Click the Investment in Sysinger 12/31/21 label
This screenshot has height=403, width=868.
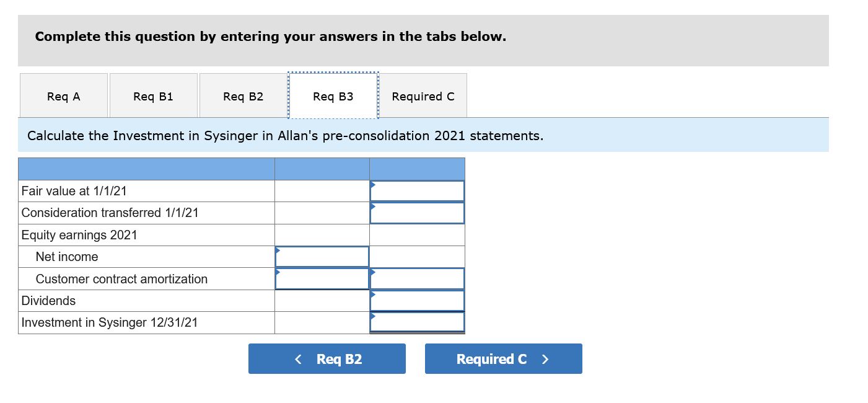click(x=110, y=322)
